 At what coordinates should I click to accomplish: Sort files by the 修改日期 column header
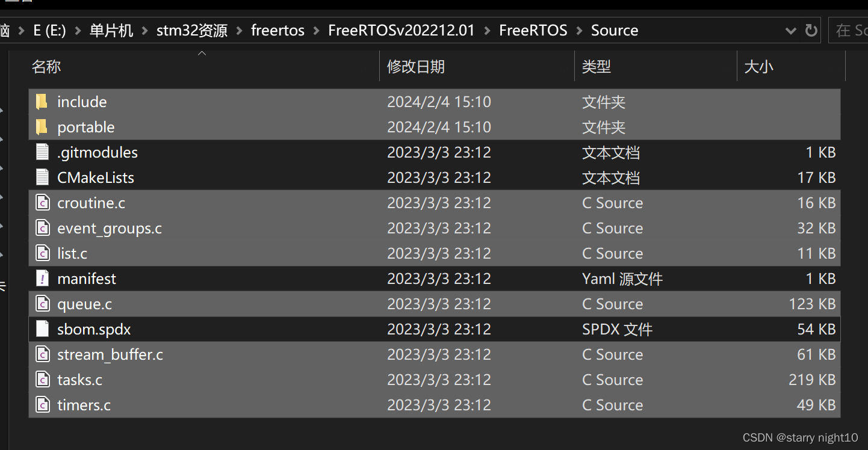click(x=417, y=66)
